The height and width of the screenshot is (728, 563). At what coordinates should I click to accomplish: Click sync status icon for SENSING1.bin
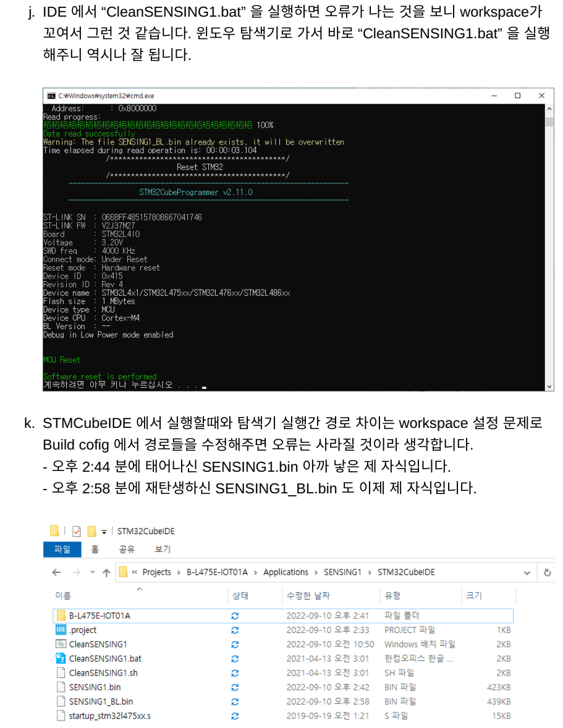coord(235,687)
